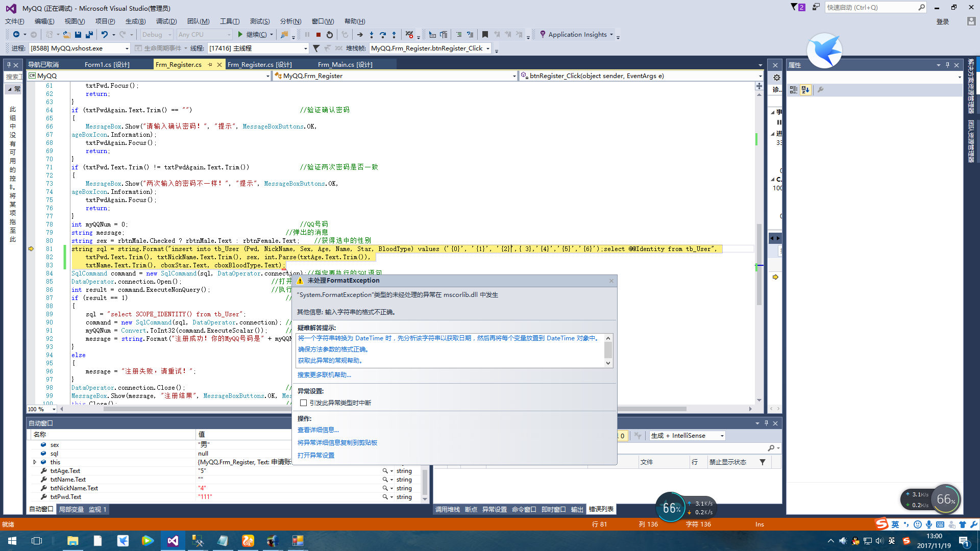The height and width of the screenshot is (551, 980).
Task: Click the Step Into icon
Action: point(372,35)
